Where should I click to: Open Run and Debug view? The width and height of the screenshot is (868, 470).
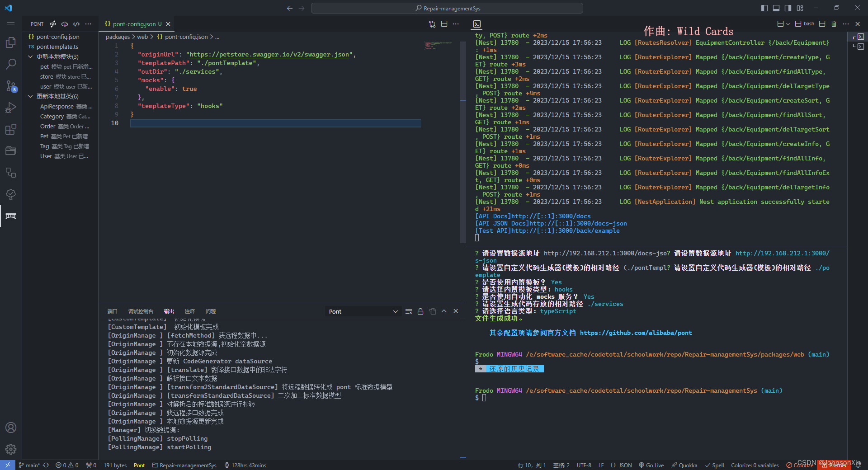point(11,108)
